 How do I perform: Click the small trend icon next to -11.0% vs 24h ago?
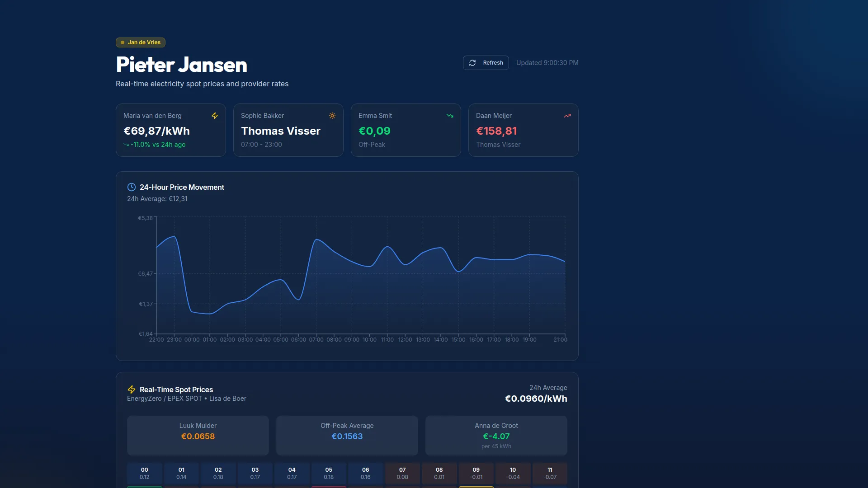tap(126, 145)
